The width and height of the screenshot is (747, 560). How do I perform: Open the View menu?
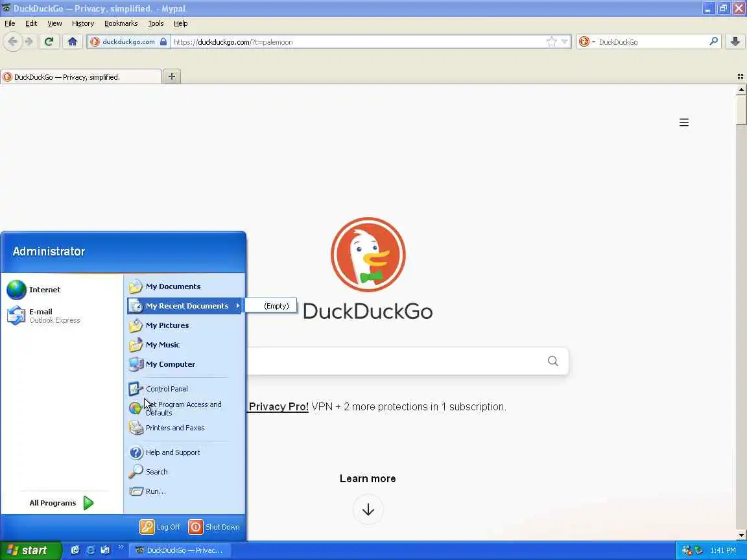[x=54, y=23]
